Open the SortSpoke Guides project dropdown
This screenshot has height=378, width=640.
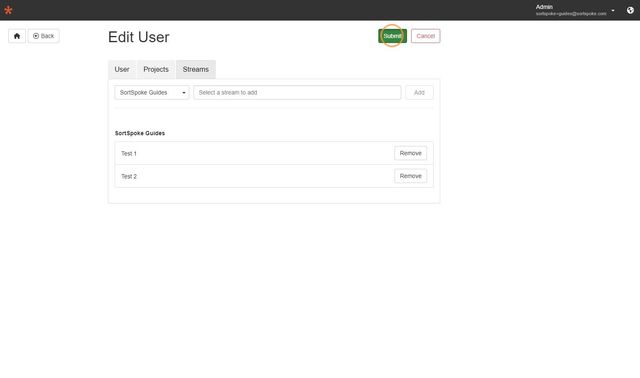pyautogui.click(x=152, y=93)
